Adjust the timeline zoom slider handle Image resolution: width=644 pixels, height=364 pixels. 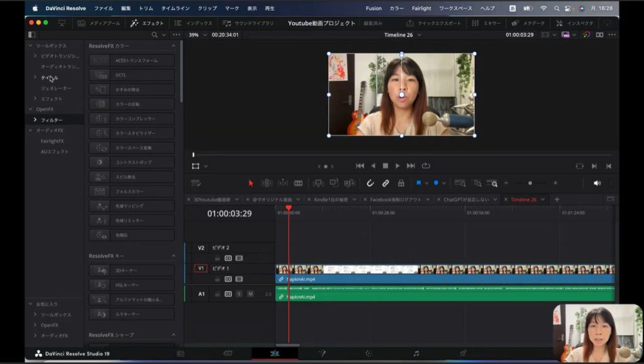pos(530,183)
